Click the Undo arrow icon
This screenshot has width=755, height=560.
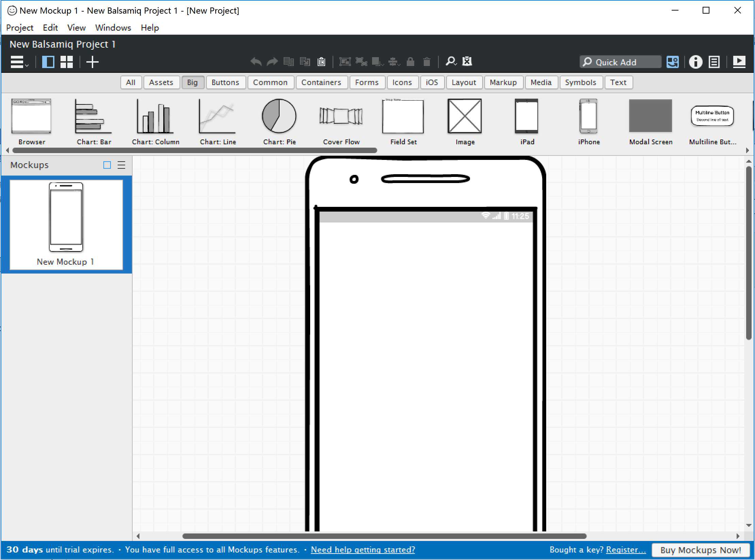pyautogui.click(x=255, y=61)
